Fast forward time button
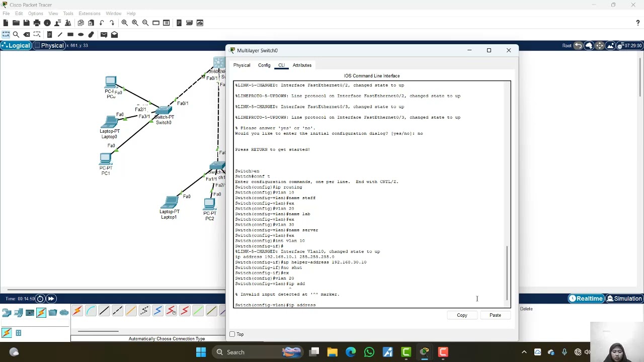The image size is (644, 362). pyautogui.click(x=51, y=299)
